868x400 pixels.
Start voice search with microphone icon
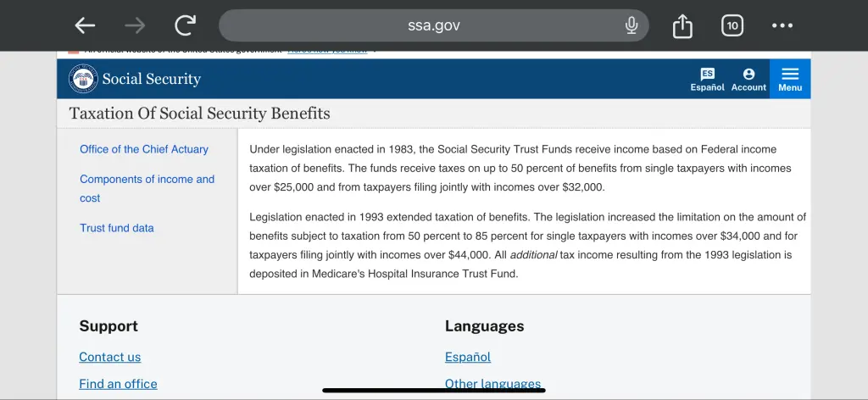[x=632, y=25]
